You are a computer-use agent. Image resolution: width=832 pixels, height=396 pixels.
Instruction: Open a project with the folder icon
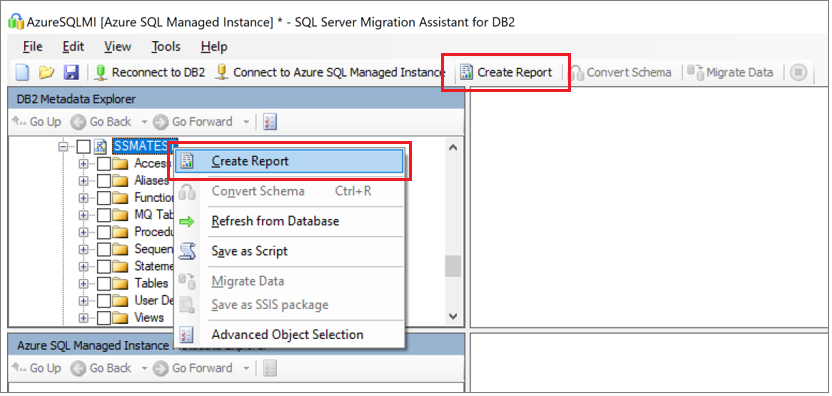(x=46, y=72)
